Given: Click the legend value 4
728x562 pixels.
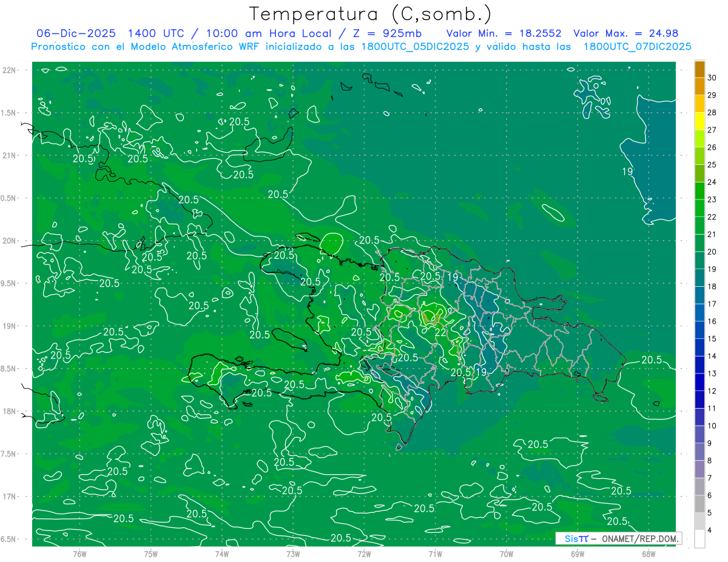Looking at the screenshot, I should (710, 530).
